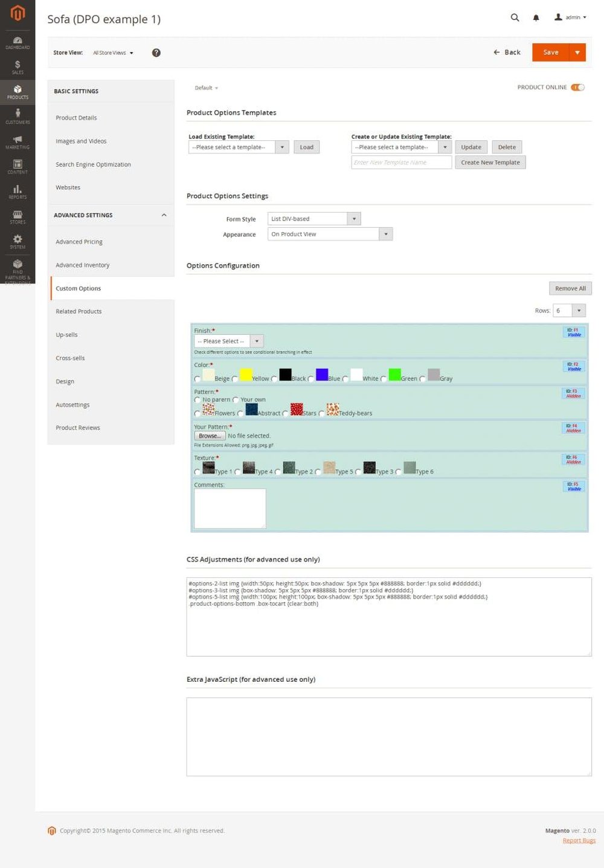Collapse the Advanced Settings section
Viewport: 604px width, 868px height.
click(x=164, y=215)
